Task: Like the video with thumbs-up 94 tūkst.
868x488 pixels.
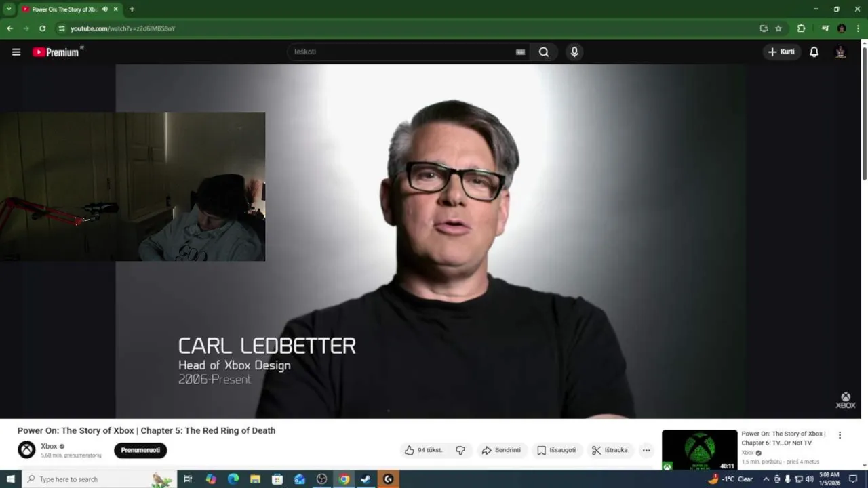Action: (x=424, y=450)
